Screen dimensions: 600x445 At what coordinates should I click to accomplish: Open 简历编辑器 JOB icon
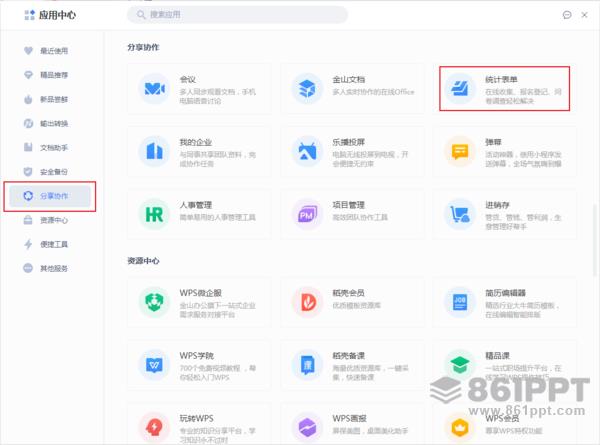tap(460, 302)
